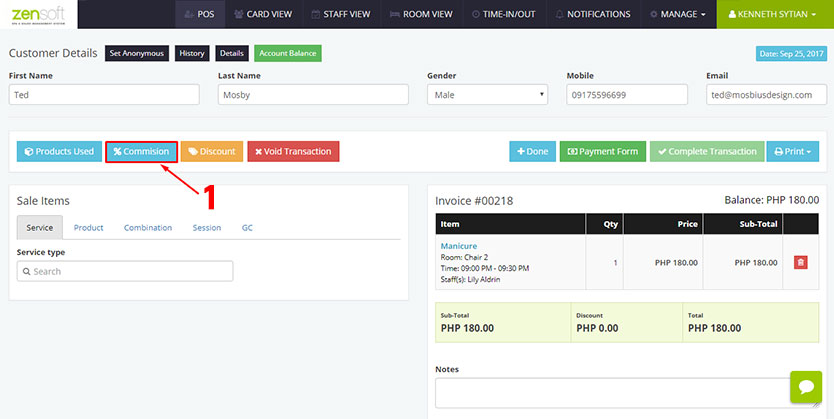The height and width of the screenshot is (419, 834).
Task: Open customer Details
Action: click(x=231, y=53)
